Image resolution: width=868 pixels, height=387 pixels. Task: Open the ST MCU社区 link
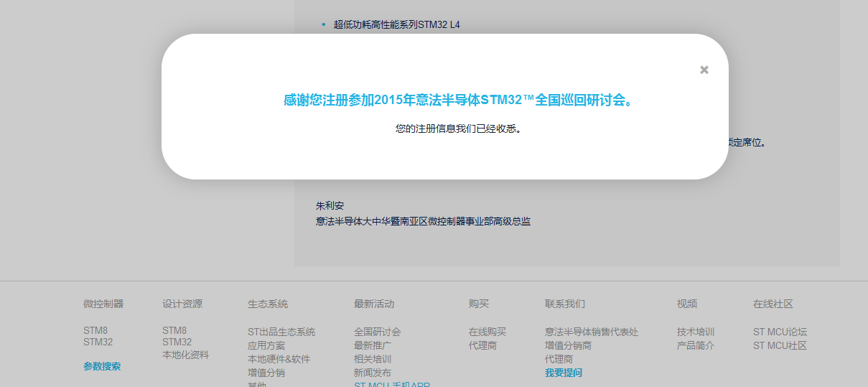780,346
